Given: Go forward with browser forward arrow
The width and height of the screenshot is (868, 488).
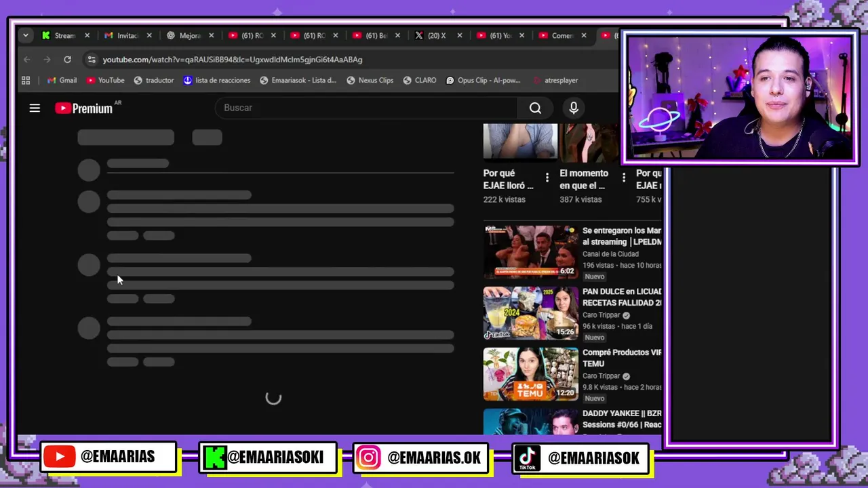Looking at the screenshot, I should click(x=47, y=60).
